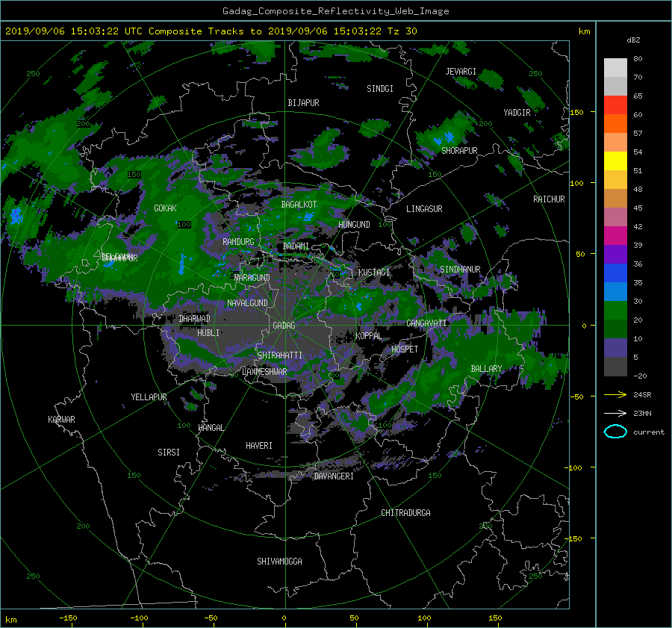
Task: Click the SHIRAHATTI city label
Action: tap(280, 355)
